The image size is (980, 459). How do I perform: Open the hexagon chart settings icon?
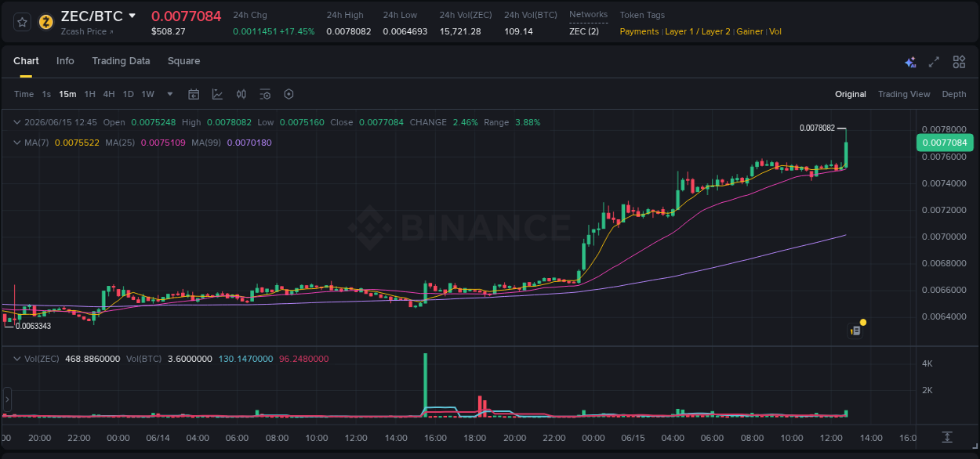(x=289, y=94)
